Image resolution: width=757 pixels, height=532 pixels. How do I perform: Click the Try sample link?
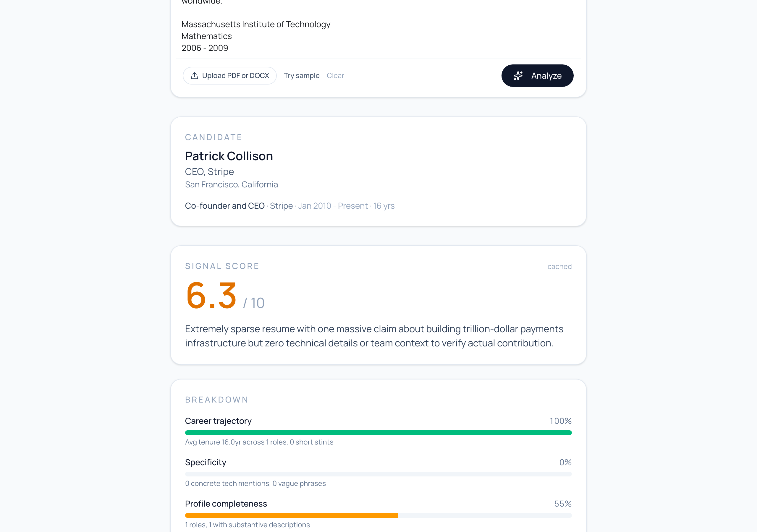[x=302, y=75]
